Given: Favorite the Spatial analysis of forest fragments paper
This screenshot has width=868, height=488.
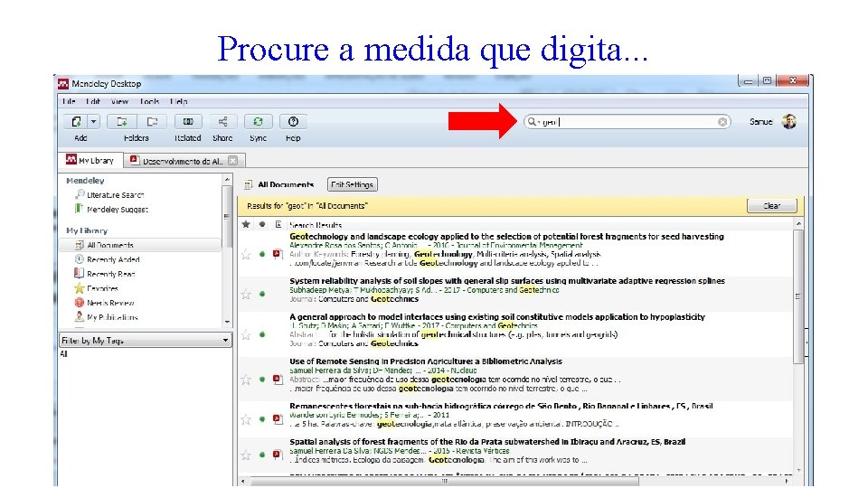Looking at the screenshot, I should (246, 455).
